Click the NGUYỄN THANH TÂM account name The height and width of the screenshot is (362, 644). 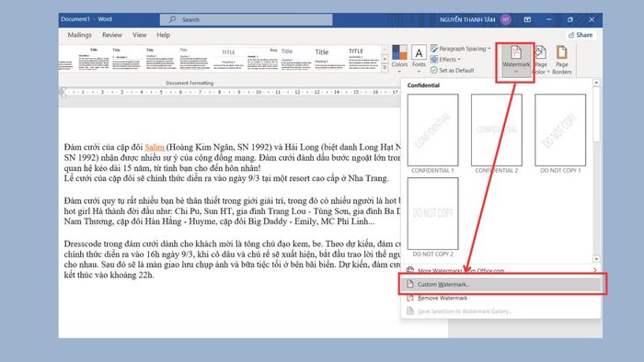pos(467,19)
